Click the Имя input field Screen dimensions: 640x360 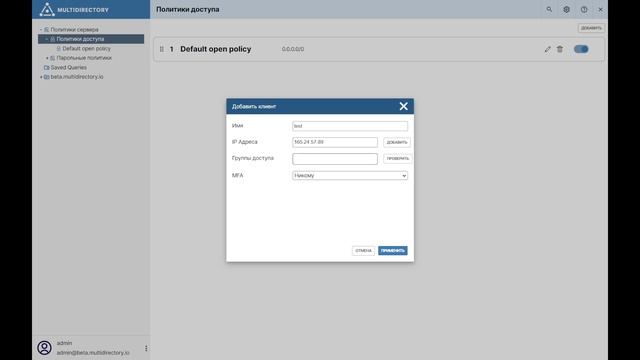click(x=350, y=126)
